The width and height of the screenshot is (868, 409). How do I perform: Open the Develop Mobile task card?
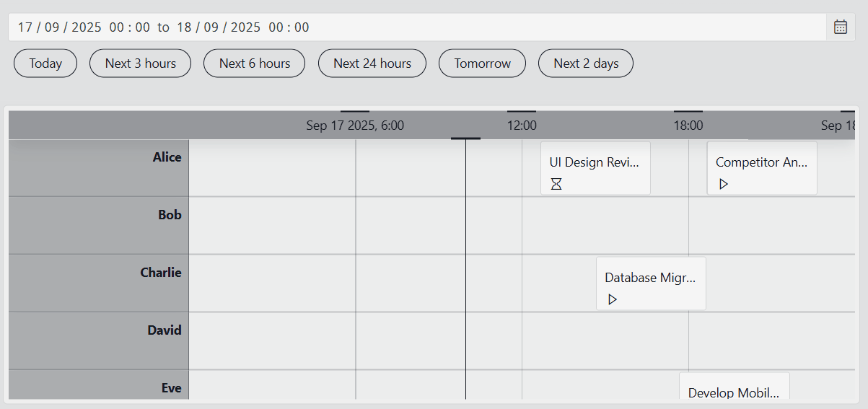(x=735, y=387)
